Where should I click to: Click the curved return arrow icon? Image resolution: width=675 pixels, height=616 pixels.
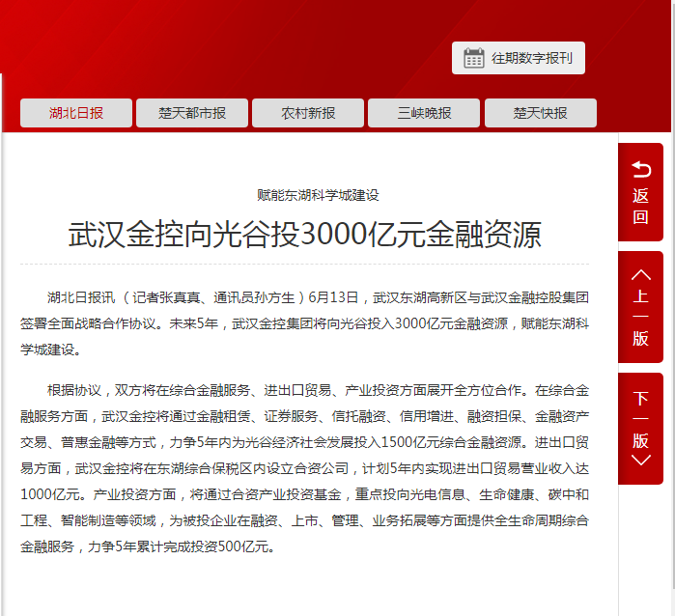[640, 170]
